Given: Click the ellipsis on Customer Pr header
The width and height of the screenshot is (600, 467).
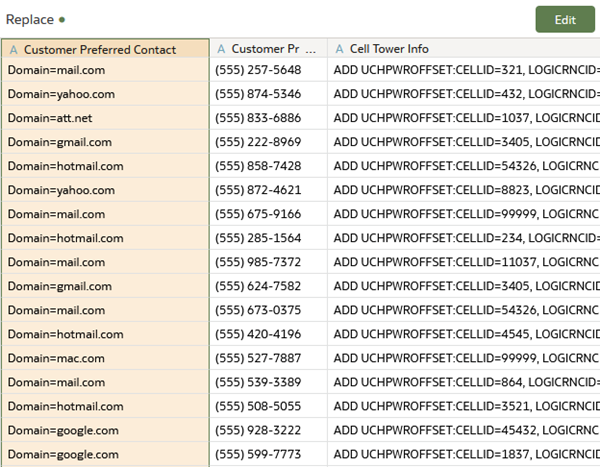Looking at the screenshot, I should [311, 50].
